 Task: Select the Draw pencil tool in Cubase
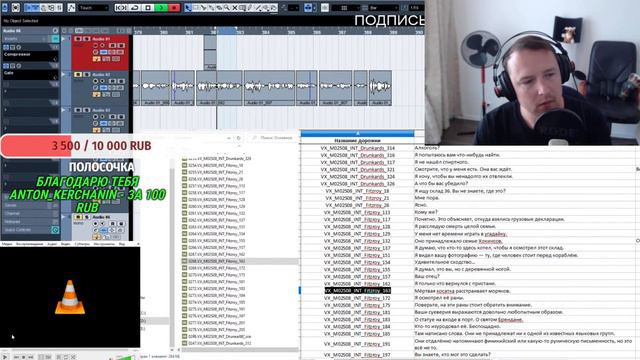click(250, 8)
